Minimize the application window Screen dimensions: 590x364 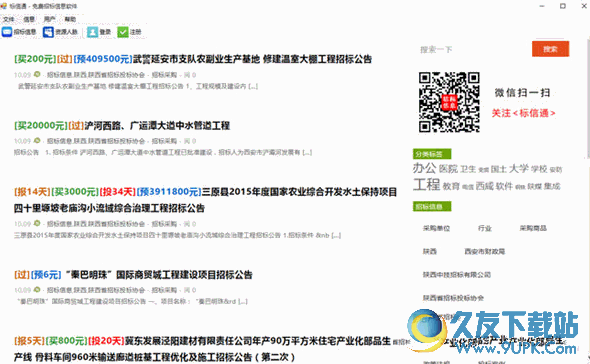(x=542, y=6)
